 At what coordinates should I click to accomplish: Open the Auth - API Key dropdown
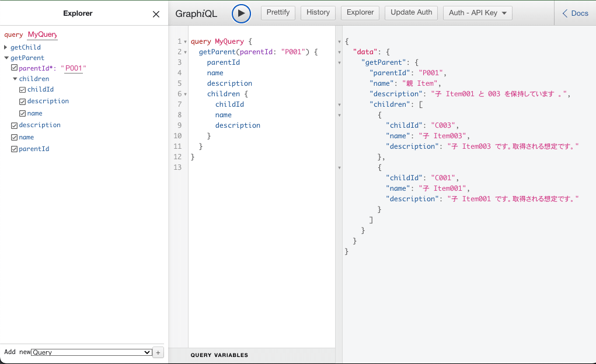(478, 13)
